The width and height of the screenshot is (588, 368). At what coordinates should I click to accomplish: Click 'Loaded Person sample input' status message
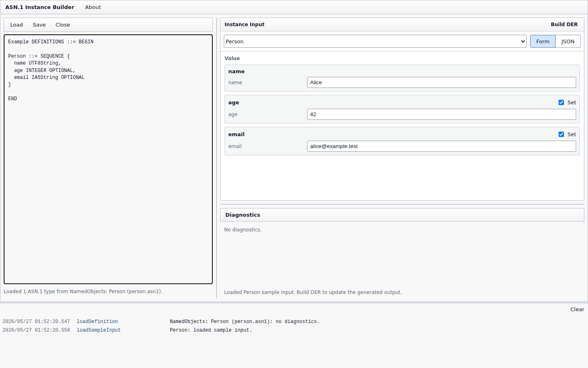pos(313,292)
